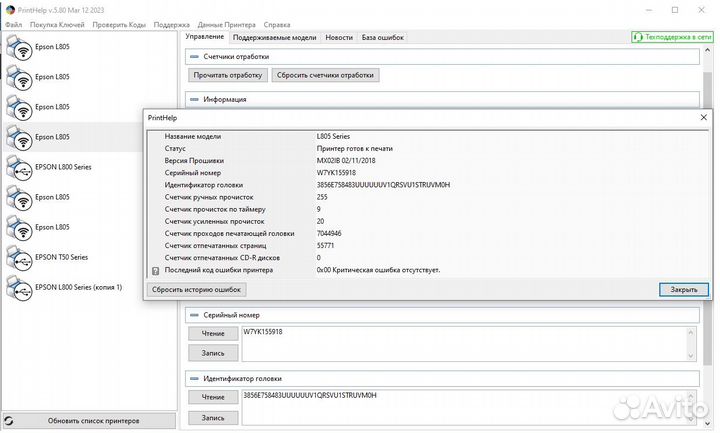Select Счетчик усиленных прочисток row
This screenshot has width=720, height=433.
click(428, 222)
